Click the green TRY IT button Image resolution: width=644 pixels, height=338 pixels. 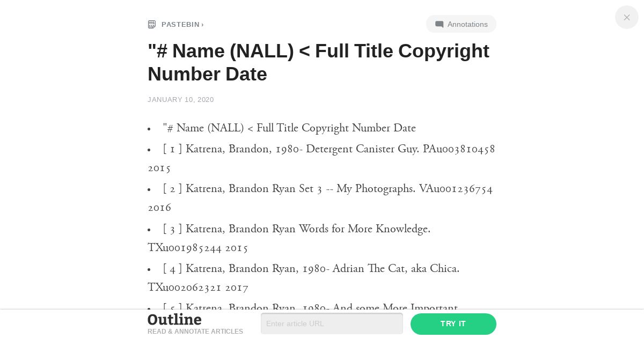pos(453,324)
